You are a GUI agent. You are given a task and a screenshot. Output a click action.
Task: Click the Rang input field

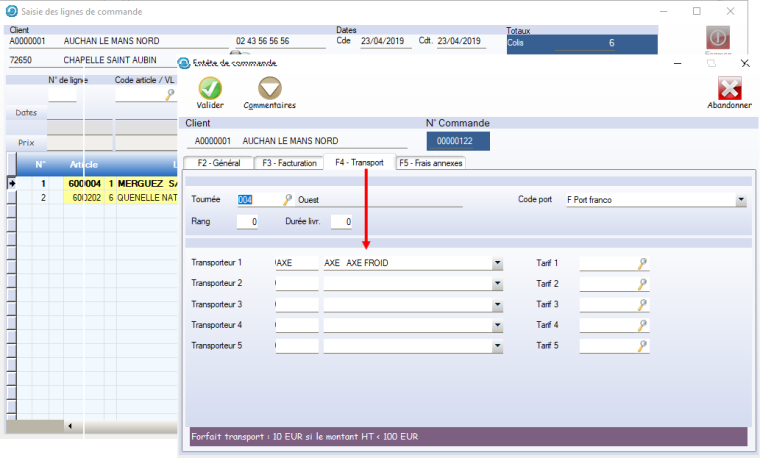[x=247, y=222]
